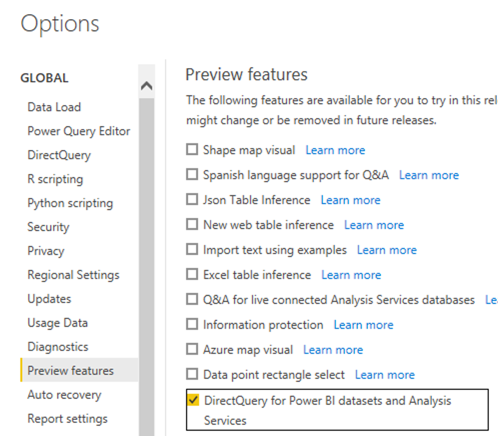The height and width of the screenshot is (436, 498).
Task: Open Learn more for Information protection
Action: [x=364, y=325]
